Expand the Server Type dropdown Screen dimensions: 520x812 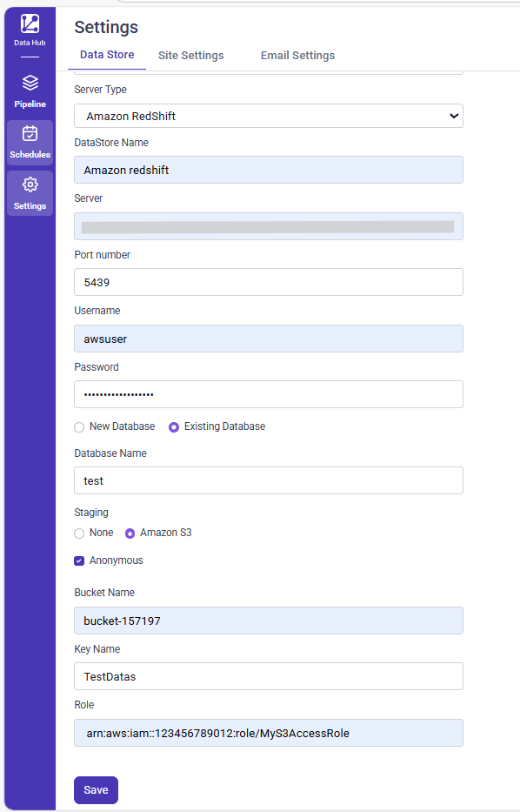point(269,116)
